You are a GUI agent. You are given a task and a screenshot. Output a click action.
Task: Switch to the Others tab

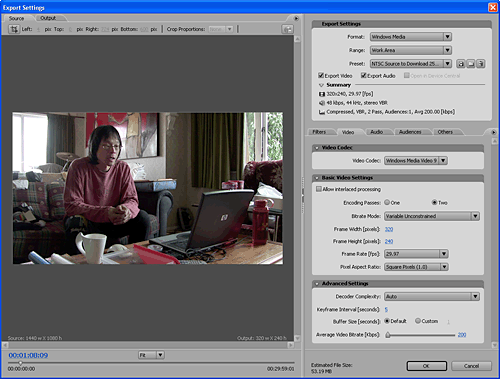(x=445, y=132)
